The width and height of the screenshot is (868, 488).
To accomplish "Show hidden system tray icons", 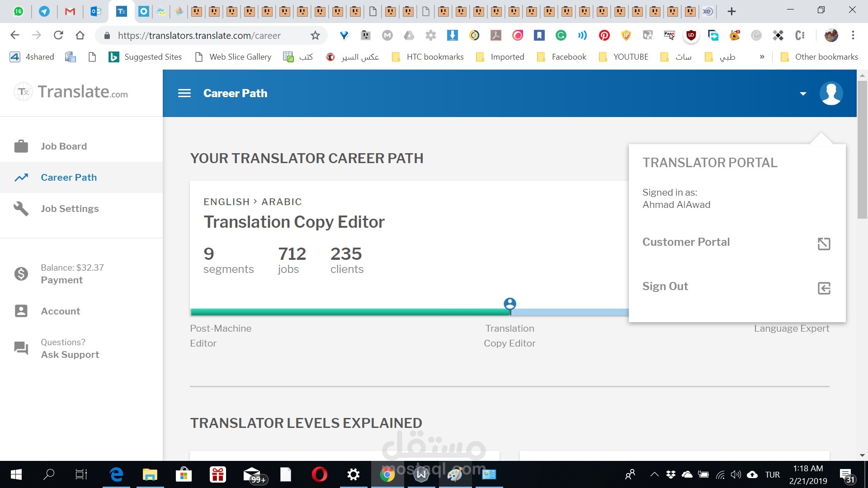I will tap(654, 474).
